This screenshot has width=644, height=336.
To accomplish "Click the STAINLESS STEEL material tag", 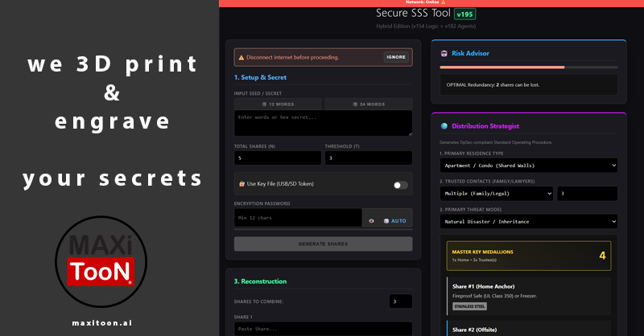I will point(469,306).
